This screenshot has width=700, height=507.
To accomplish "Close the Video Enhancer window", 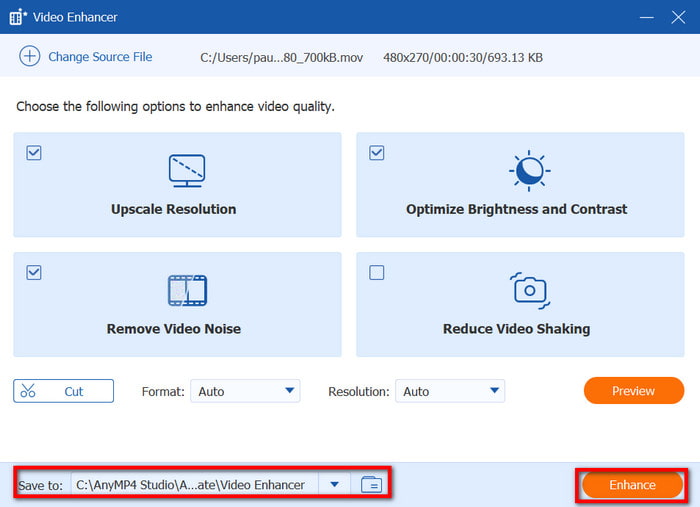I will point(678,17).
